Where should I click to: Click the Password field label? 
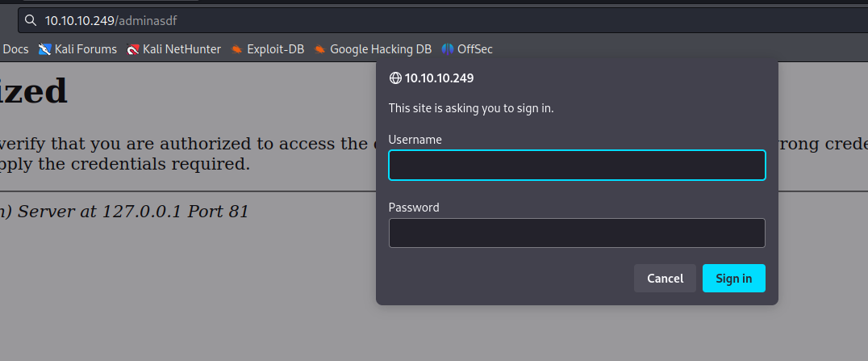(414, 208)
